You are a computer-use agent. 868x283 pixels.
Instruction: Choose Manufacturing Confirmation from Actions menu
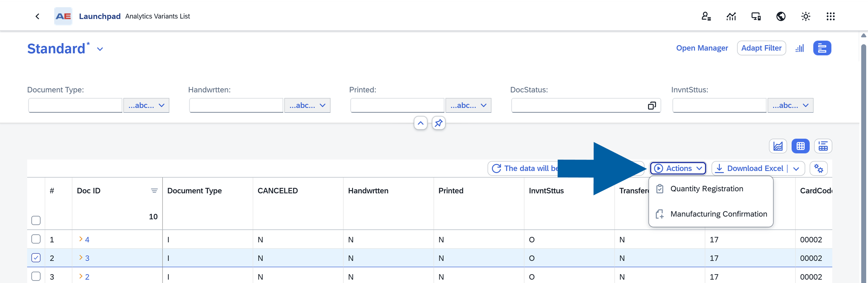(711, 214)
